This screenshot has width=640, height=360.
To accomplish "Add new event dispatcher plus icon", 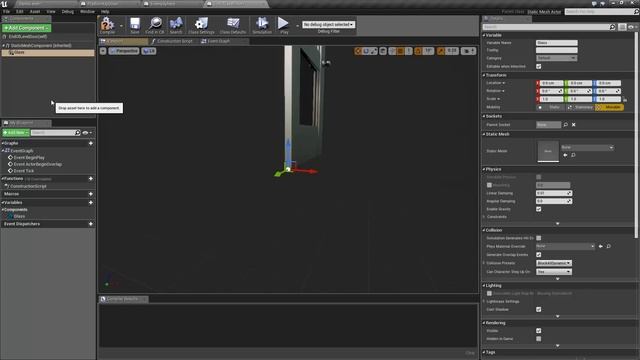I will [x=91, y=224].
